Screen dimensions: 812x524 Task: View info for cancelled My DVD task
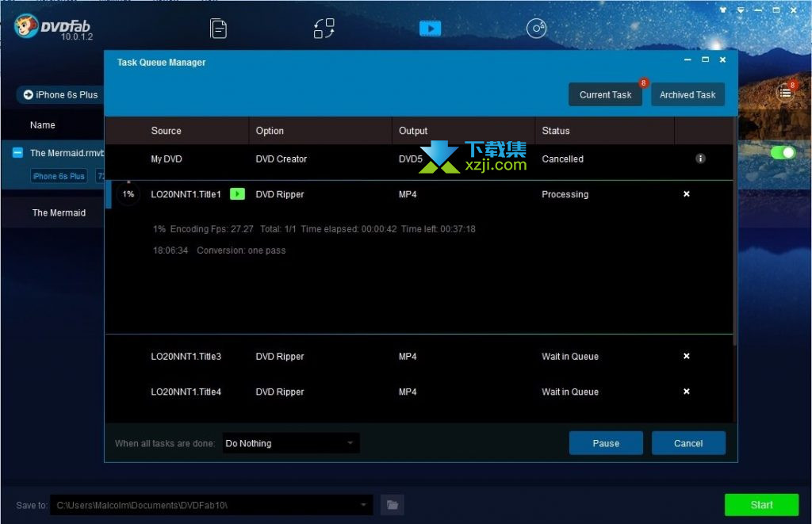[700, 159]
